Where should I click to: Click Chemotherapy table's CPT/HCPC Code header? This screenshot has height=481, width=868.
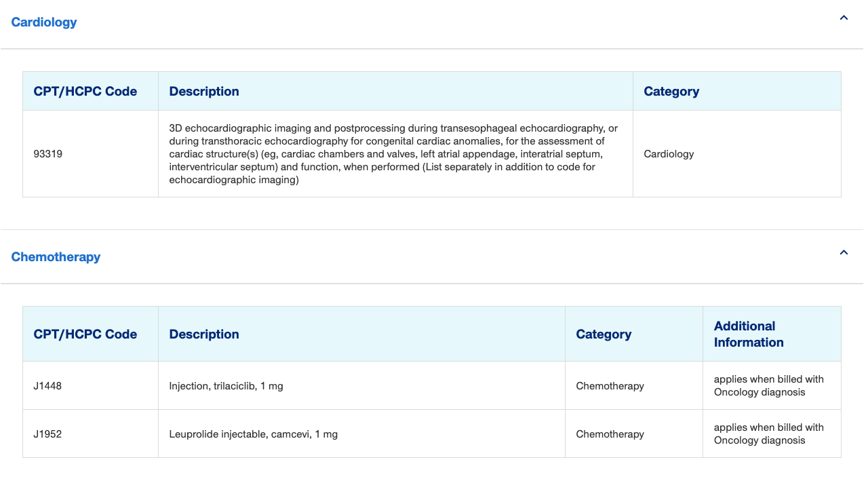[x=85, y=334]
